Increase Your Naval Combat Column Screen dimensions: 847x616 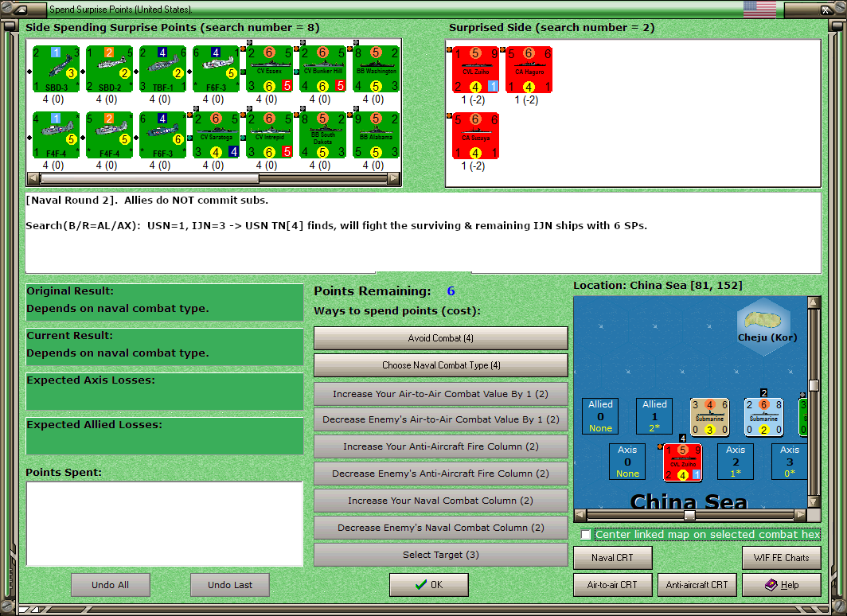point(441,501)
